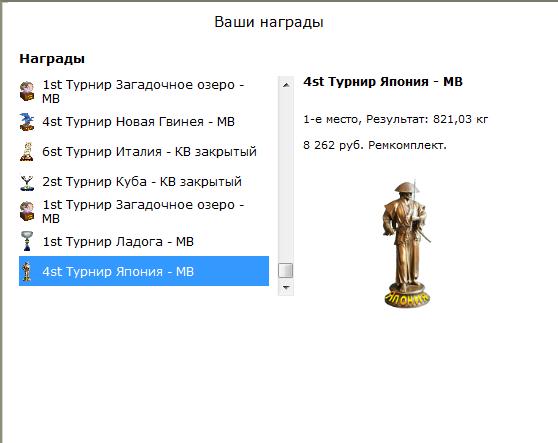This screenshot has width=558, height=443.
Task: Click the large samurai Япония statue image
Action: [407, 244]
